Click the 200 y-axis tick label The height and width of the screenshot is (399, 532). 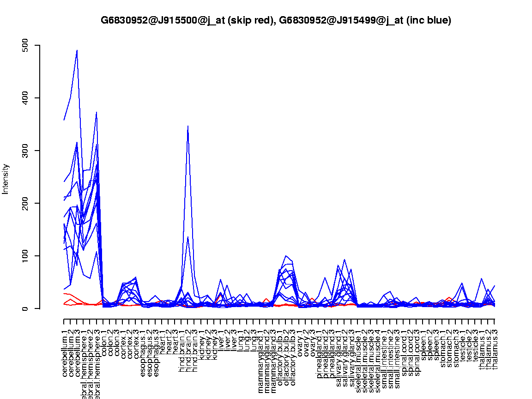click(x=26, y=203)
